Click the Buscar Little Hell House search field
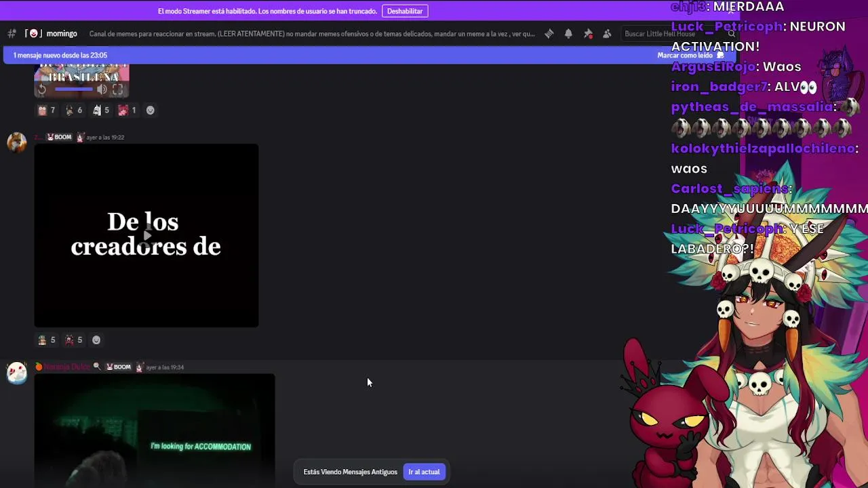868x488 pixels. pyautogui.click(x=679, y=33)
